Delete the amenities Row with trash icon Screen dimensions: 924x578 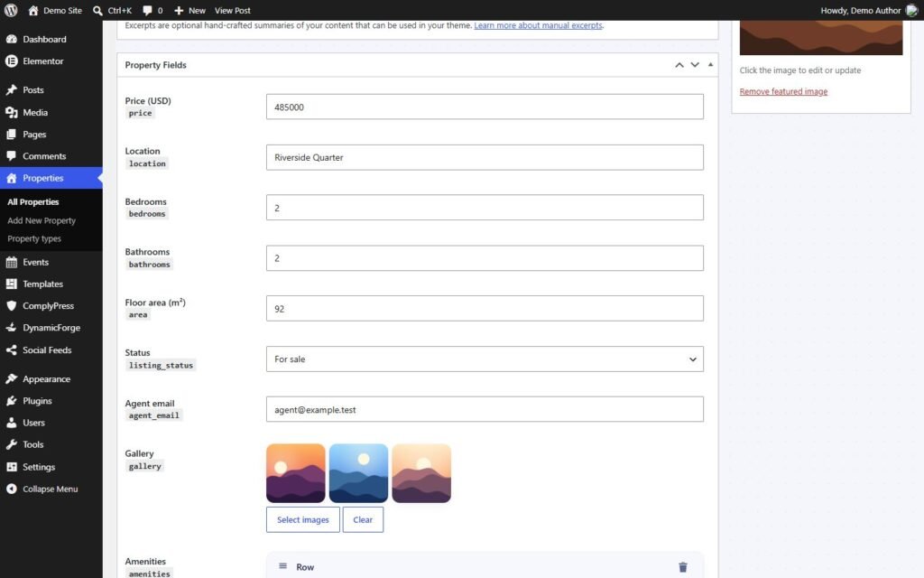click(683, 567)
